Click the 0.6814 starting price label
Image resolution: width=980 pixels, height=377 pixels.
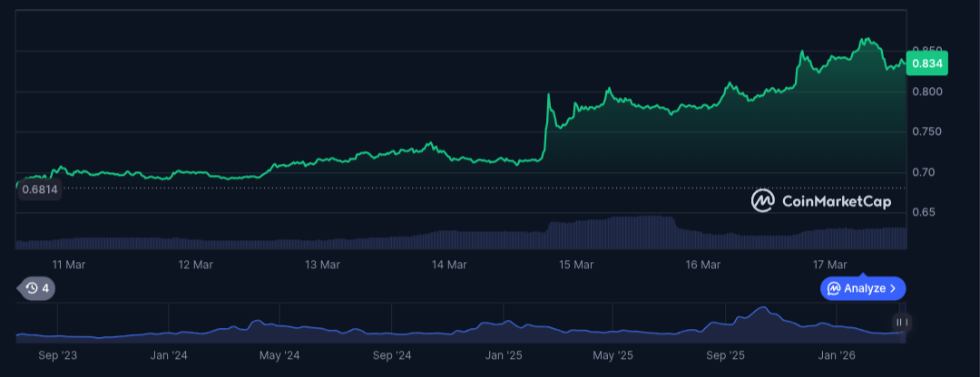click(x=39, y=189)
